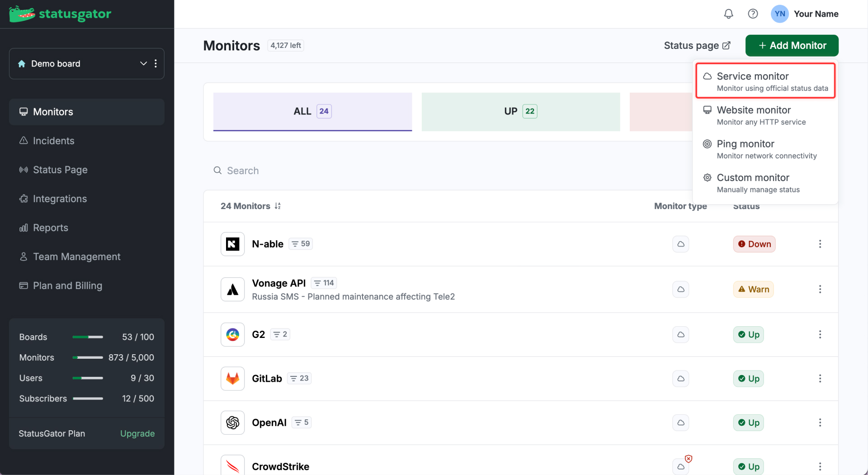
Task: Select the UP 22 tab
Action: [x=521, y=112]
